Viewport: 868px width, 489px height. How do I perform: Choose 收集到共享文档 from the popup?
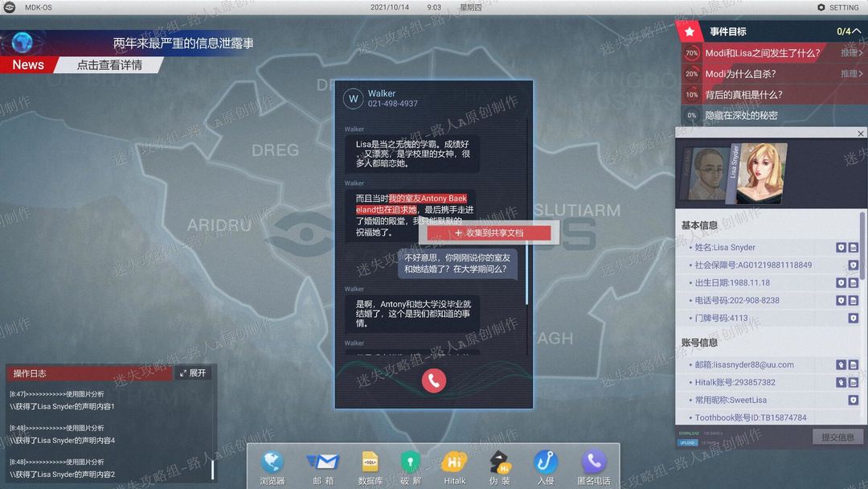click(x=489, y=233)
